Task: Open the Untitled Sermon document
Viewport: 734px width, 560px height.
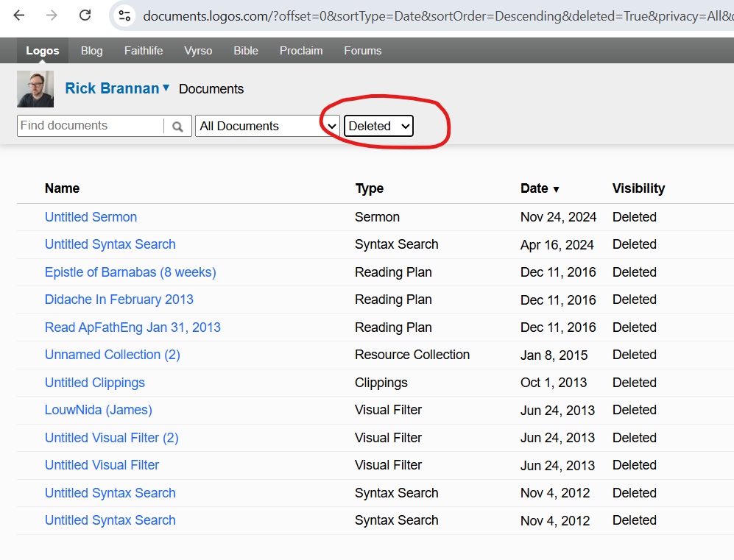Action: 91,217
